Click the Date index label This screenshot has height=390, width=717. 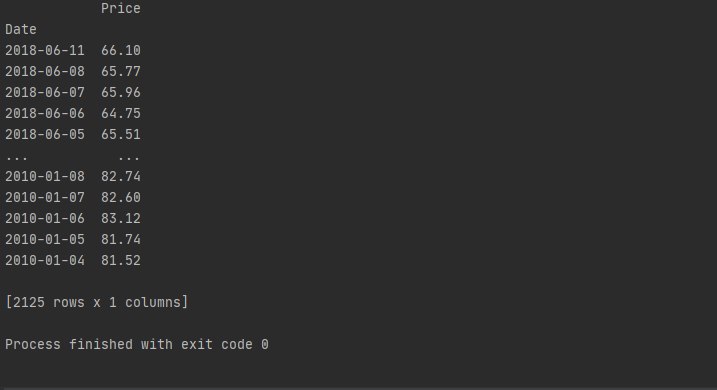tap(21, 30)
